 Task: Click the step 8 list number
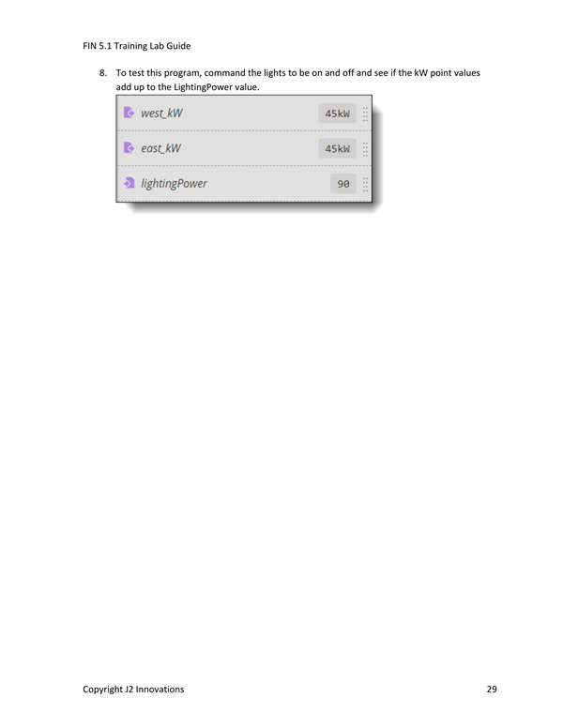click(103, 72)
